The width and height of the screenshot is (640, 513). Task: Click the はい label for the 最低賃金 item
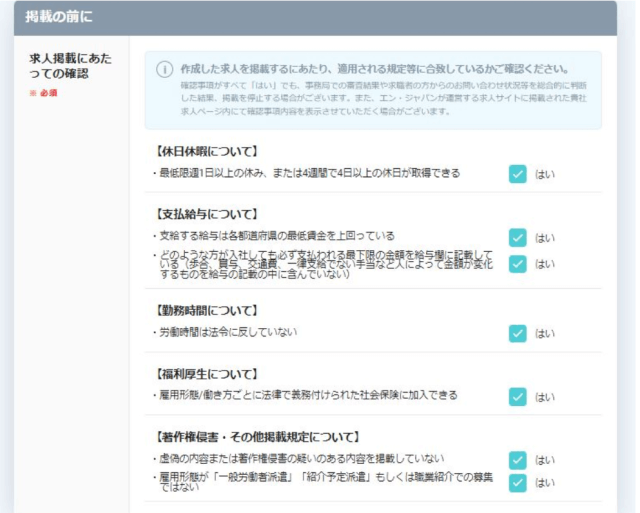point(545,238)
